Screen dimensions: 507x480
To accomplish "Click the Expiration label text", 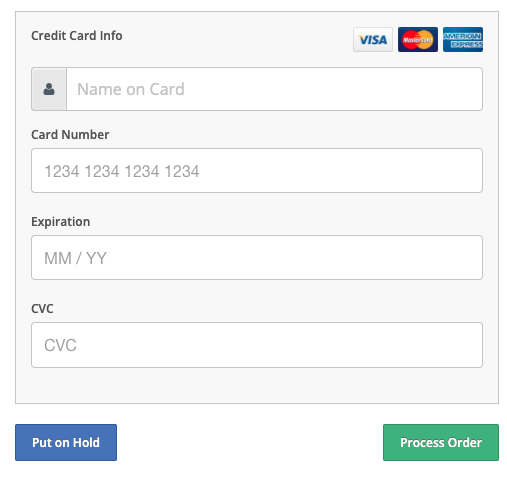I will (61, 222).
